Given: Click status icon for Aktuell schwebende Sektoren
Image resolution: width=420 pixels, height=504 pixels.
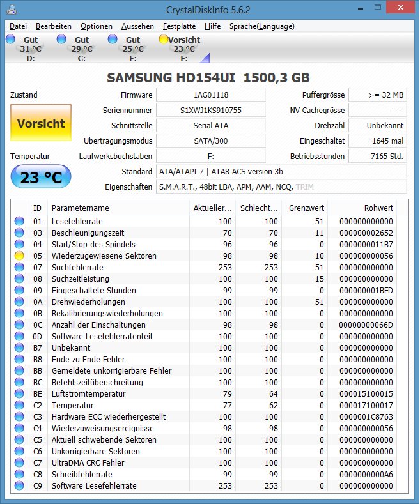Looking at the screenshot, I should pyautogui.click(x=19, y=439).
